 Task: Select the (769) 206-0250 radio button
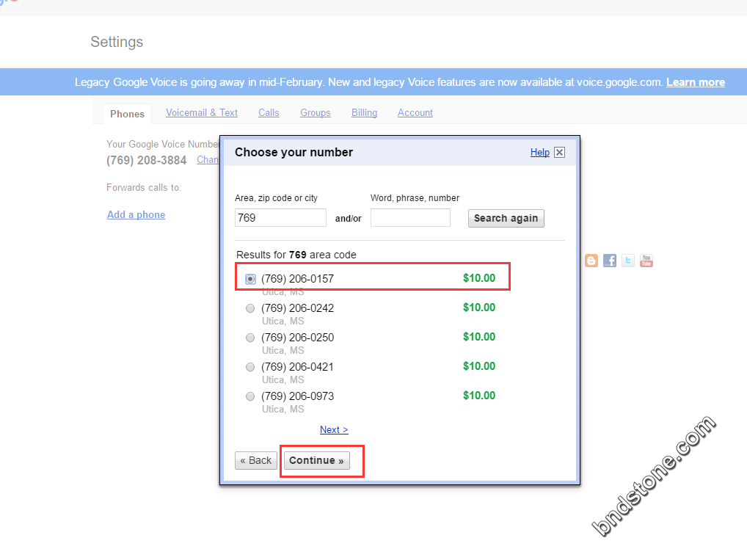[x=250, y=338]
